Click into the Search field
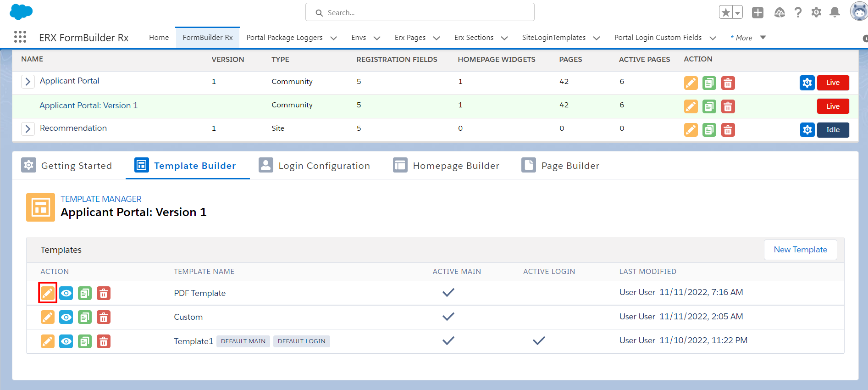Image resolution: width=868 pixels, height=390 pixels. tap(420, 12)
